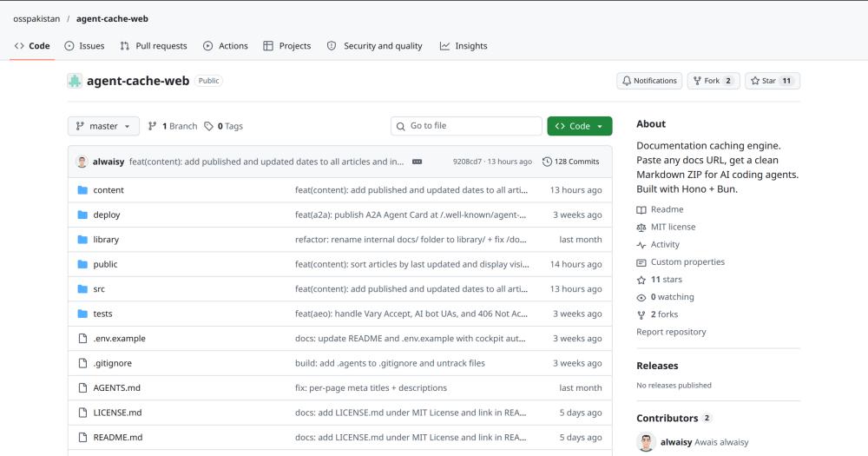Open the agent-cache-web breadcrumb link
This screenshot has width=868, height=456.
pos(112,19)
